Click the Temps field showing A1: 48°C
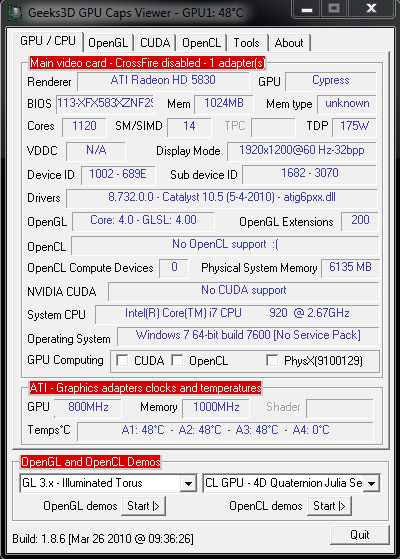Image resolution: width=400 pixels, height=559 pixels. 225,431
